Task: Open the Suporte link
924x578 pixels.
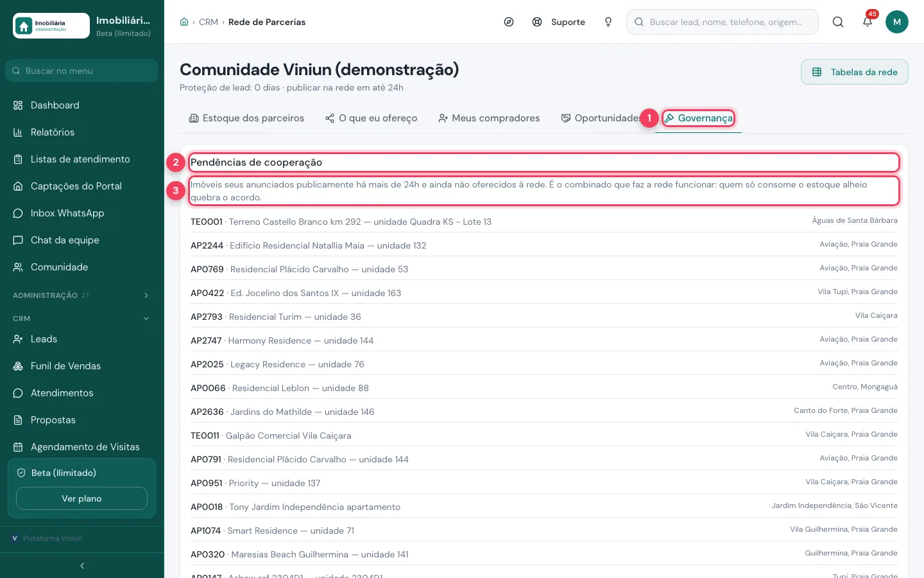Action: (x=558, y=22)
